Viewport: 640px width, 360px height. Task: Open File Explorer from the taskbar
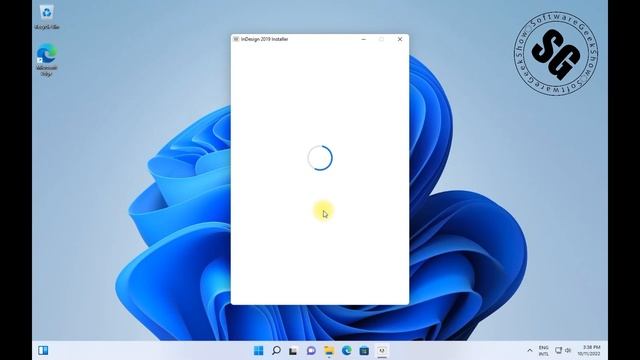(x=329, y=351)
